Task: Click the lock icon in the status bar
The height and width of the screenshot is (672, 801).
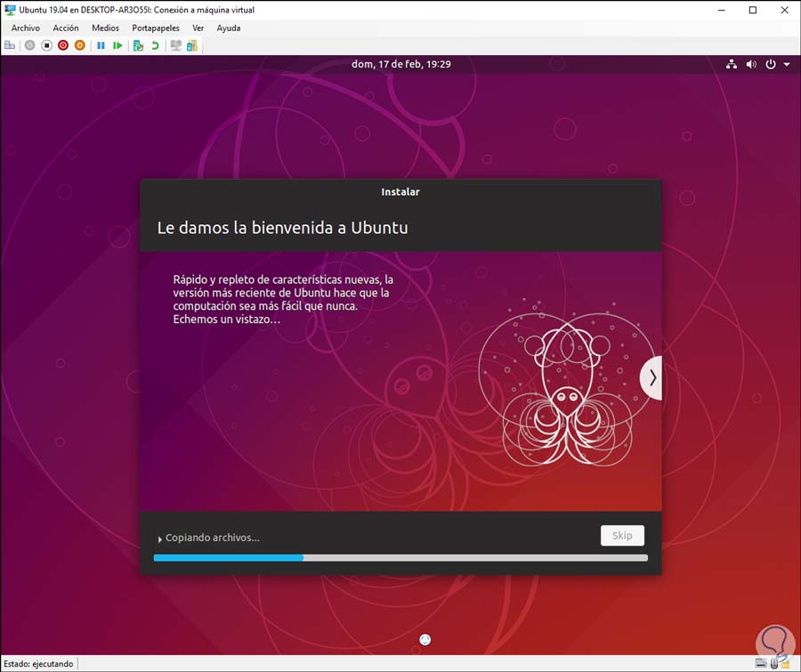Action: pos(785,663)
